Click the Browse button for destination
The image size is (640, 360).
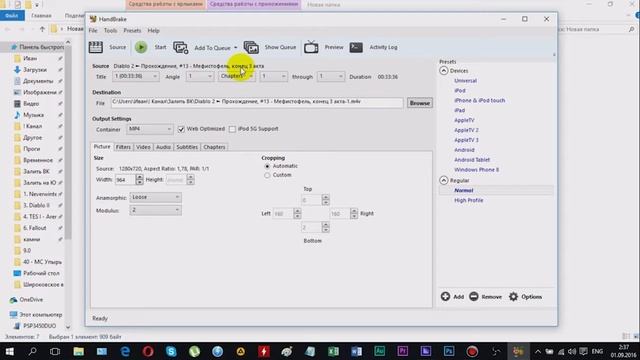(x=420, y=103)
